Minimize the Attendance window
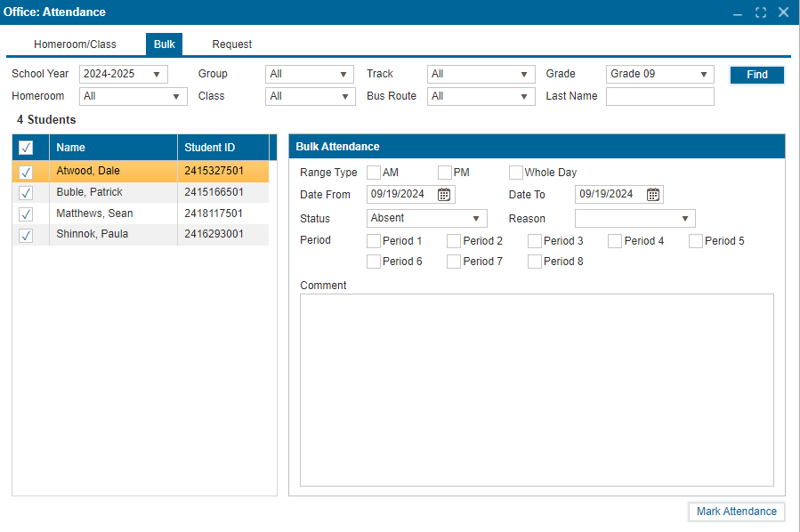The width and height of the screenshot is (800, 532). point(738,12)
